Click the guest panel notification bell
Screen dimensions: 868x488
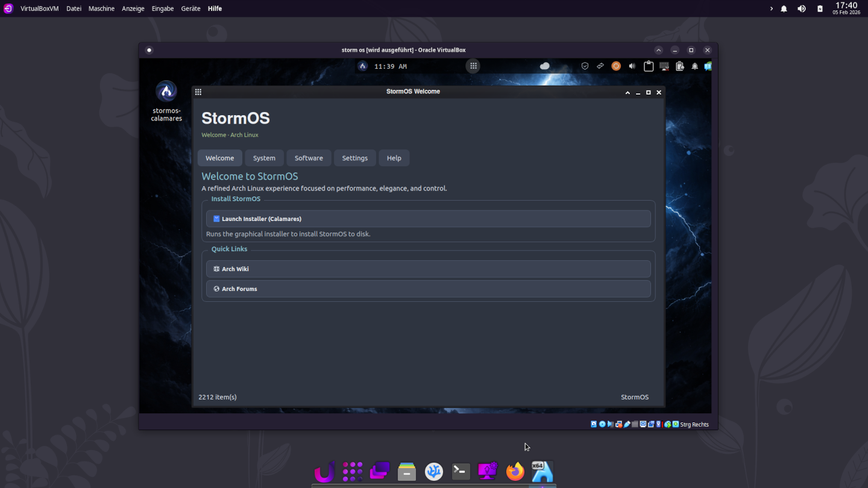[694, 66]
